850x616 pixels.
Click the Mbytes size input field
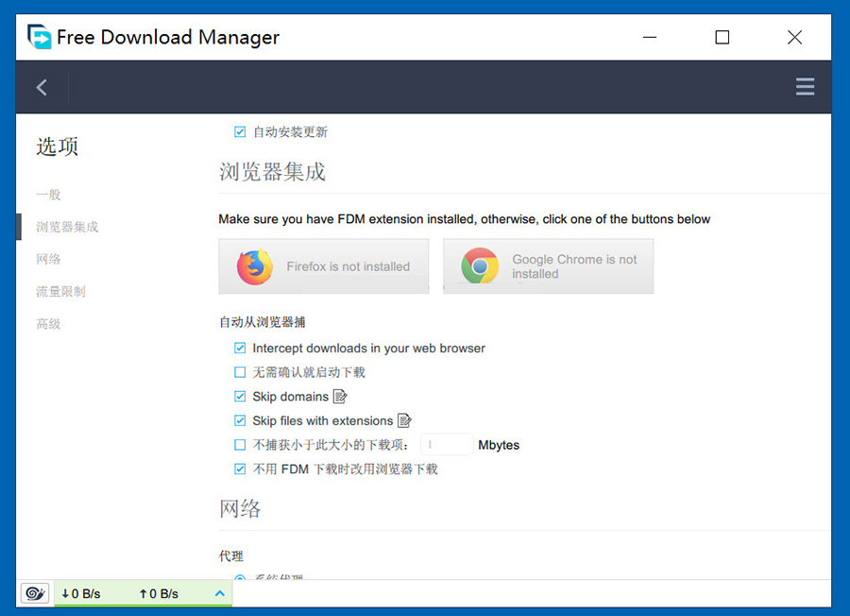(446, 445)
